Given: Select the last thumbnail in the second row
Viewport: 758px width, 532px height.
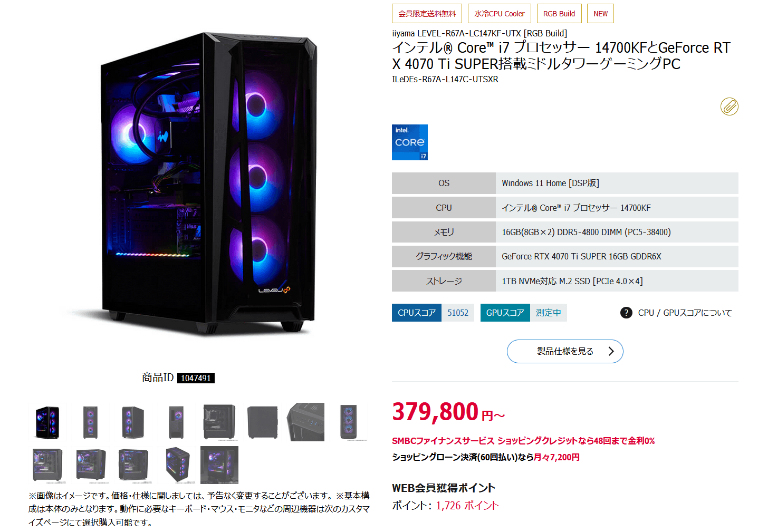Looking at the screenshot, I should (x=219, y=465).
